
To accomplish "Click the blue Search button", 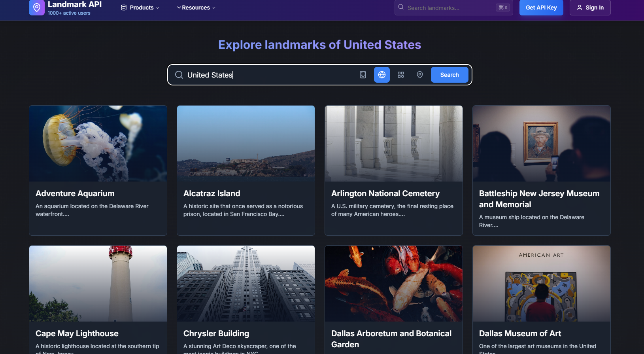I will [x=449, y=75].
